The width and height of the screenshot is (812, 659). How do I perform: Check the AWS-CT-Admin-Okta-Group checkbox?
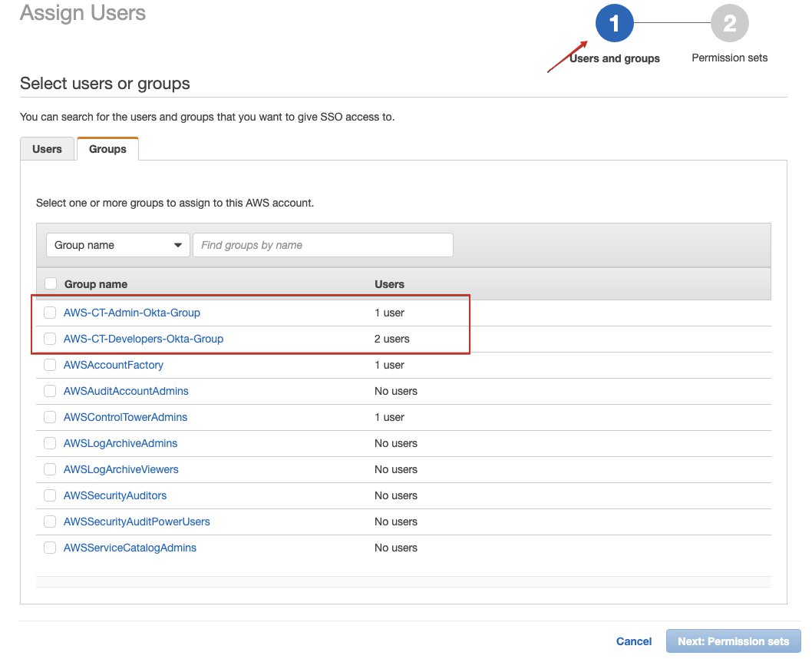pyautogui.click(x=50, y=313)
